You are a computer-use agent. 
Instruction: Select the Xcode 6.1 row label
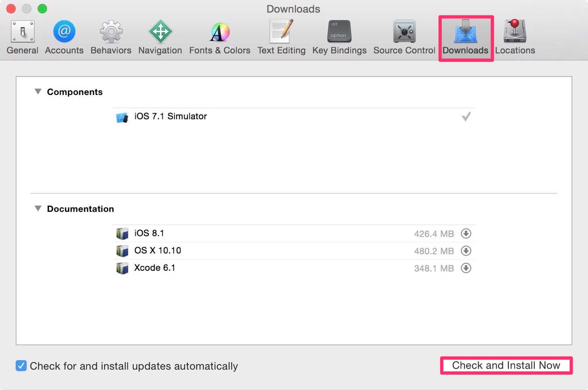point(155,268)
